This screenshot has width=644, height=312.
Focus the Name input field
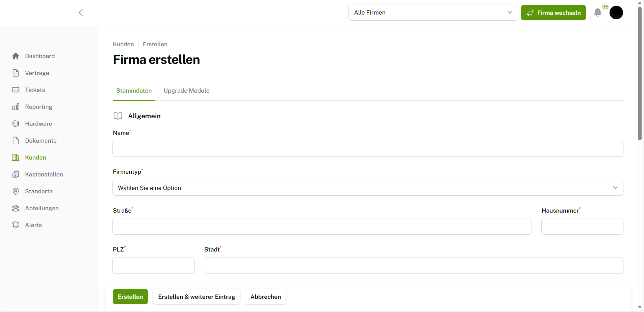point(367,149)
